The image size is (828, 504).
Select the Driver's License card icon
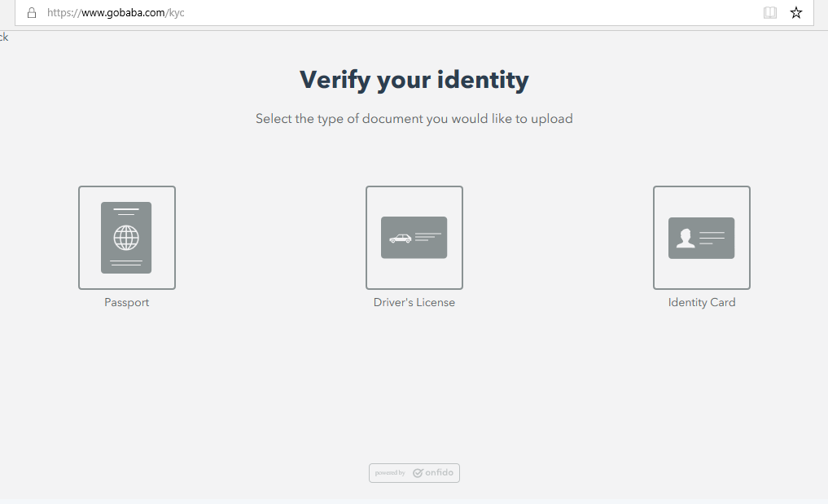coord(414,237)
